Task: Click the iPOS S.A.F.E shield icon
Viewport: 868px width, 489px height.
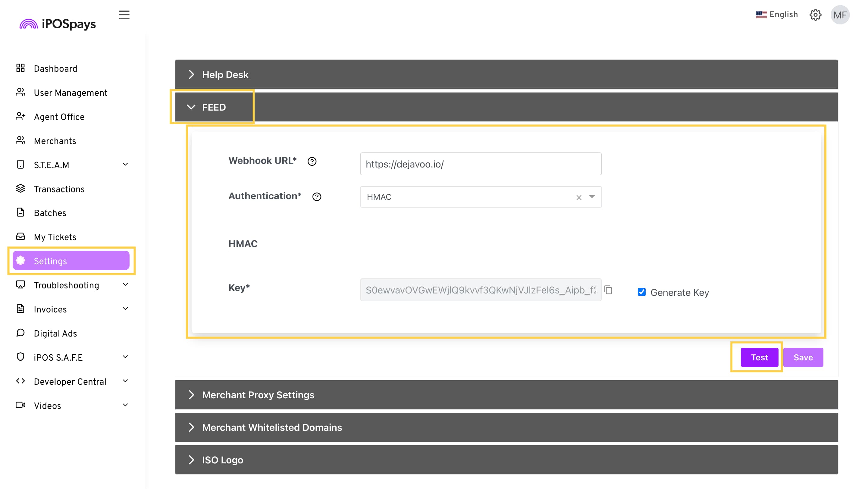Action: pyautogui.click(x=20, y=357)
